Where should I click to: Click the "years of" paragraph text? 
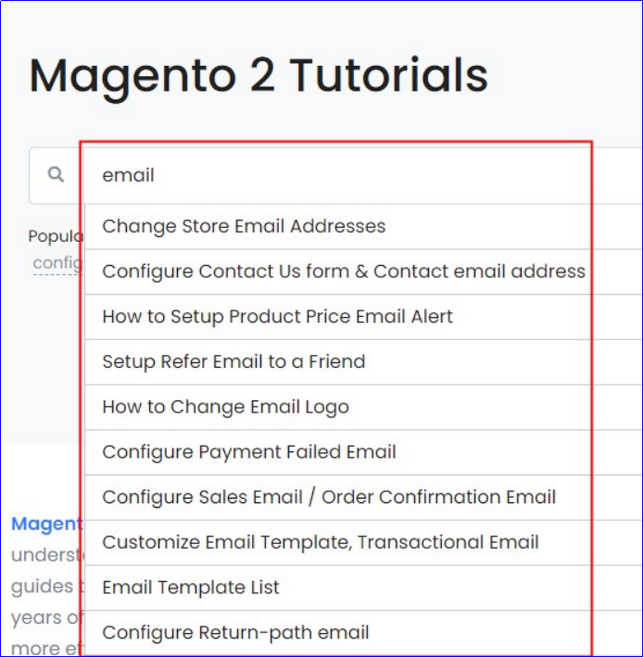pyautogui.click(x=47, y=618)
